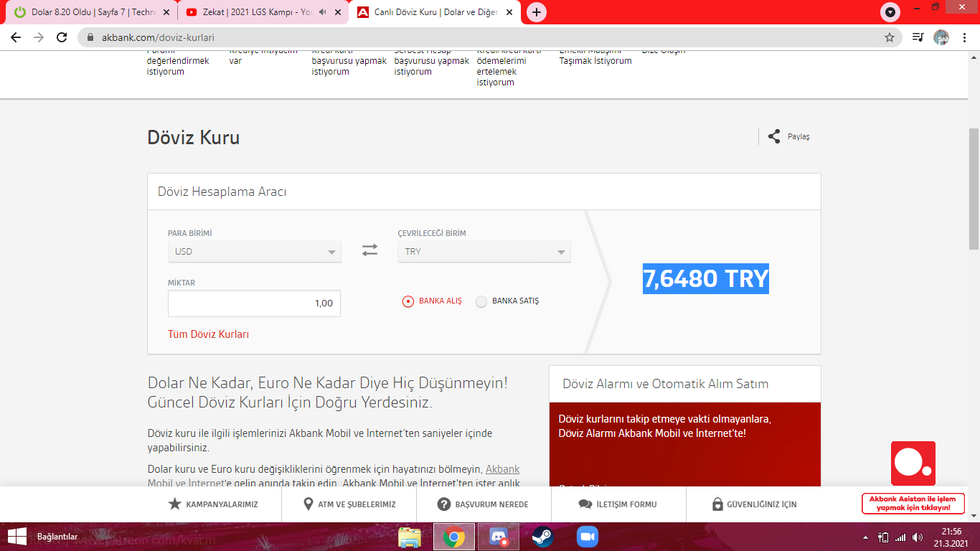The height and width of the screenshot is (551, 980).
Task: Click the Paylaş label
Action: click(x=798, y=136)
